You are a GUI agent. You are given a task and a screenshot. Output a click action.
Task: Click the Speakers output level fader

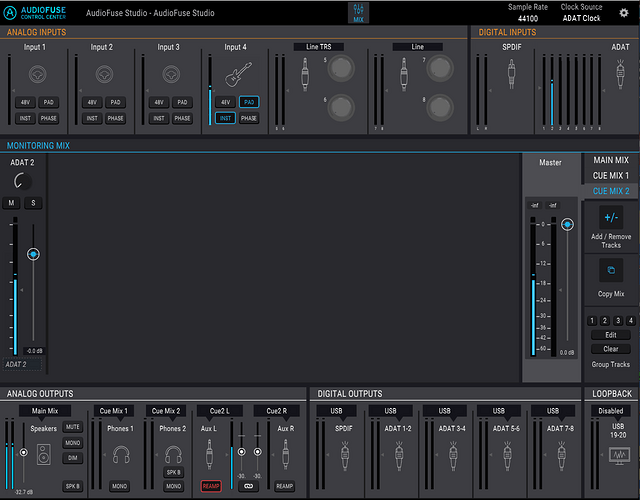click(24, 452)
